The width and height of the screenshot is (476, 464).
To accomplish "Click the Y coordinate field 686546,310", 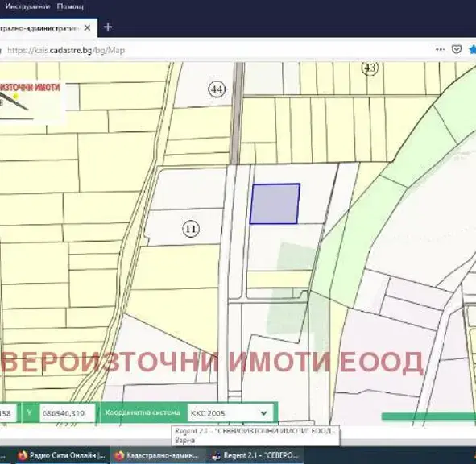I will [x=67, y=413].
